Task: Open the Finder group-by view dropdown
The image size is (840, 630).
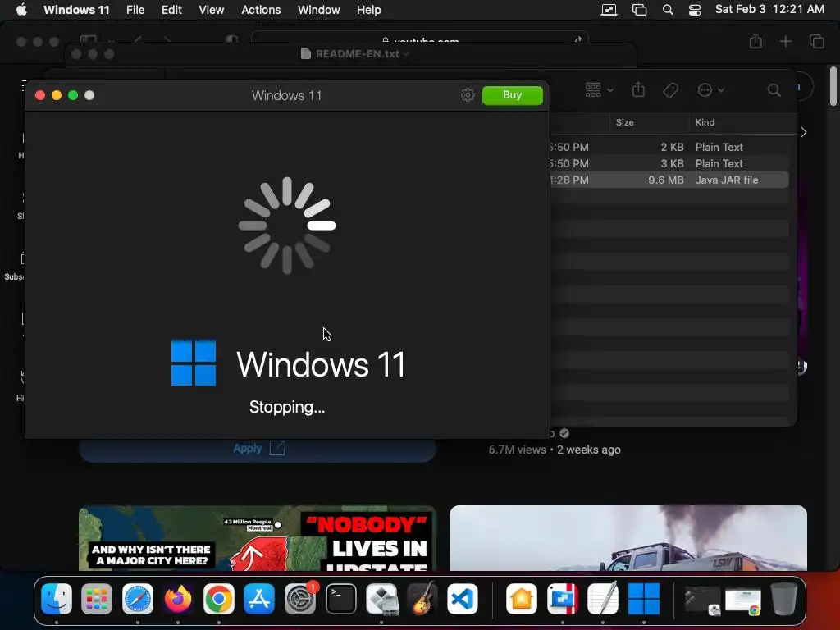Action: (599, 89)
